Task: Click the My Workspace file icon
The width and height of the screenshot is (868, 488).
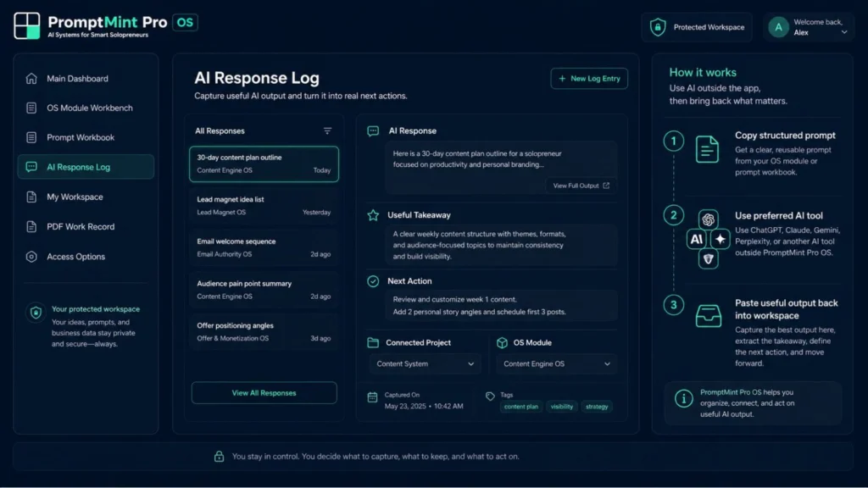Action: (x=31, y=197)
